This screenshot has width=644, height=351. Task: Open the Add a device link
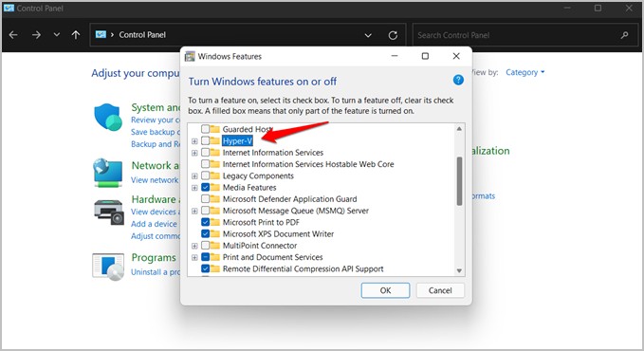(x=154, y=224)
